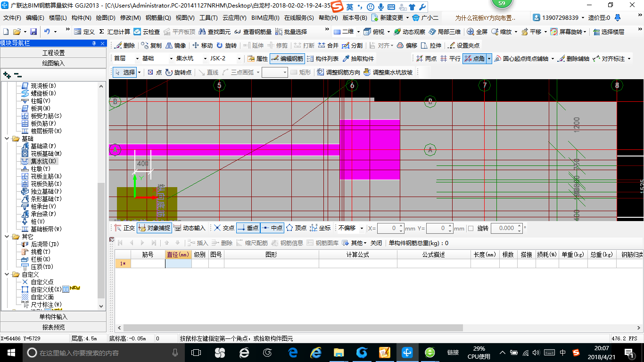Select 两点 two-point axis tool
The width and height of the screenshot is (644, 362).
[426, 59]
